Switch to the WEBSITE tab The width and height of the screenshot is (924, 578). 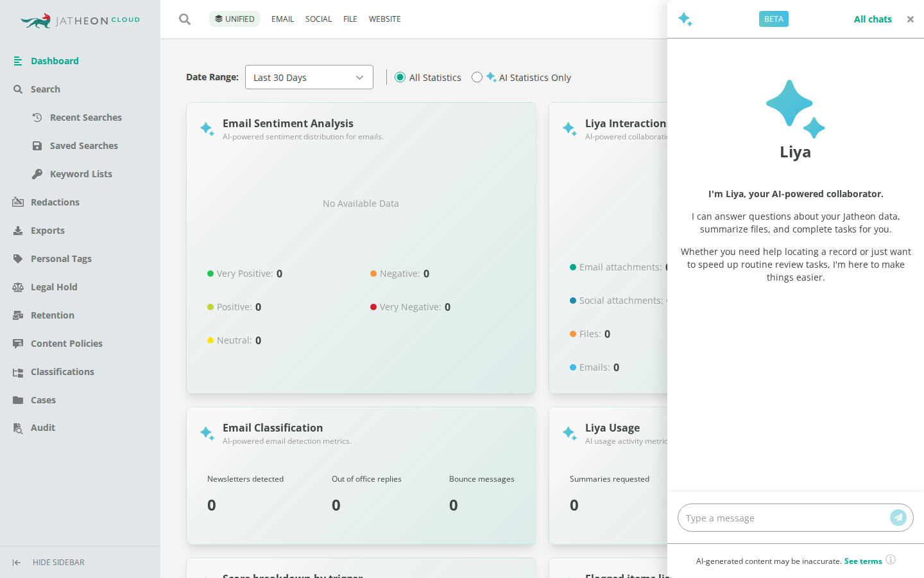tap(385, 19)
